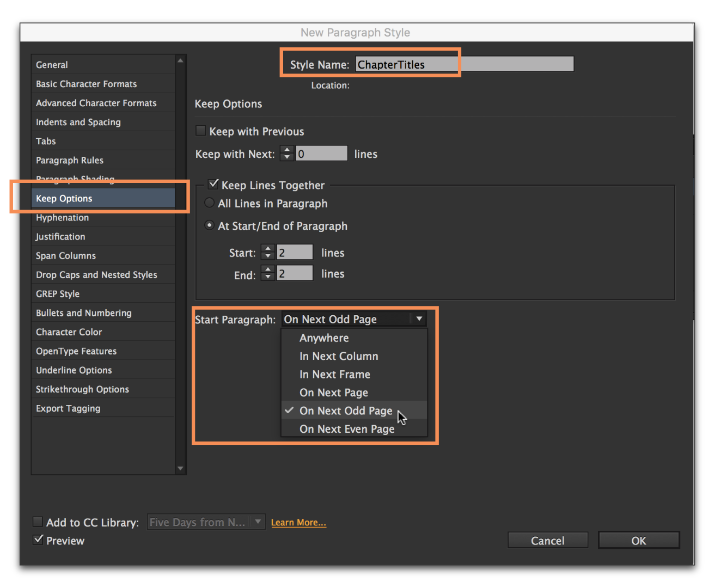The width and height of the screenshot is (715, 588).
Task: Switch to Bullets and Numbering settings
Action: point(83,313)
